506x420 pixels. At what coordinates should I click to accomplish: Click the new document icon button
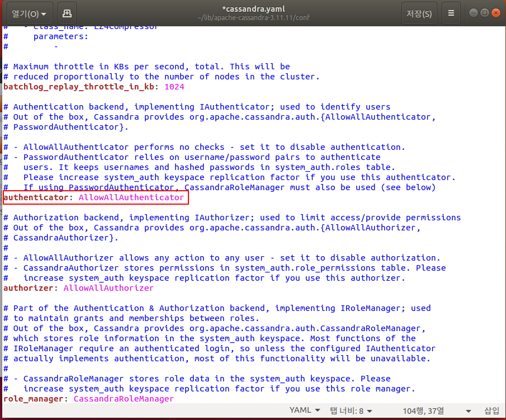[67, 13]
